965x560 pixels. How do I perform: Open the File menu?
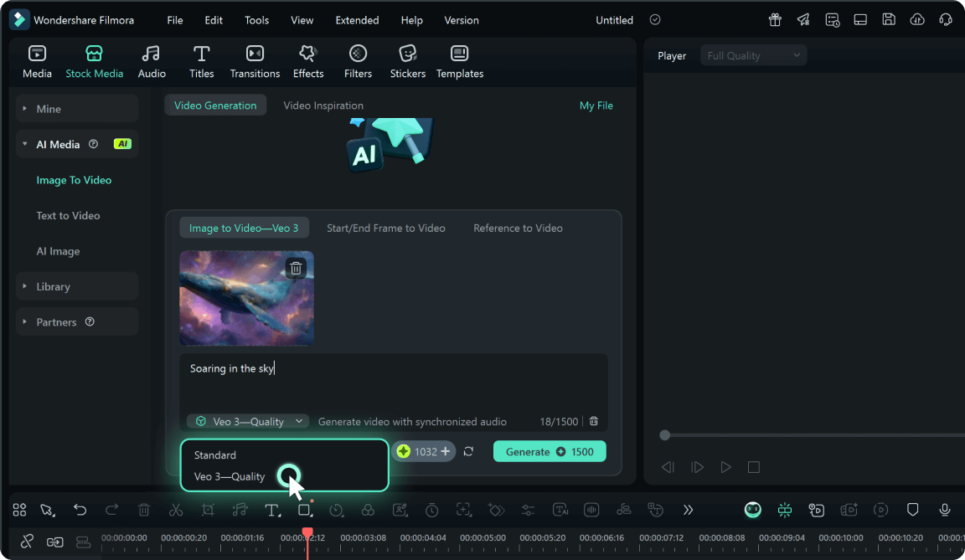175,20
